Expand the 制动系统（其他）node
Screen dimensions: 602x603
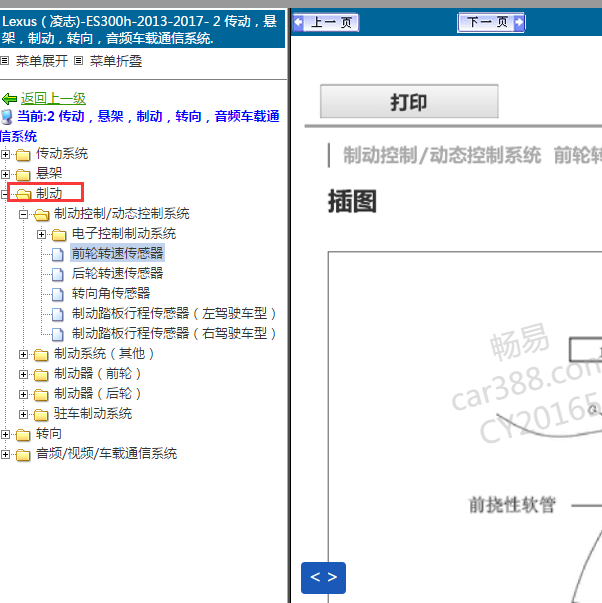point(23,354)
